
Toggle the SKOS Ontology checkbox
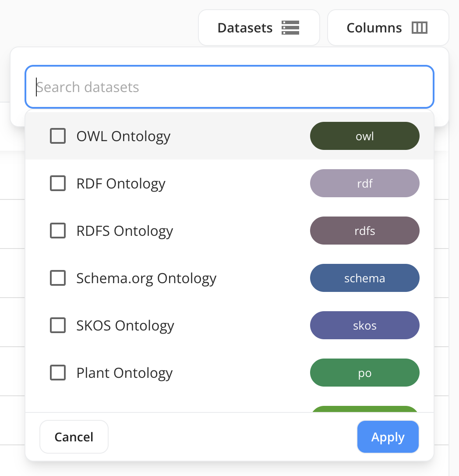tap(58, 325)
